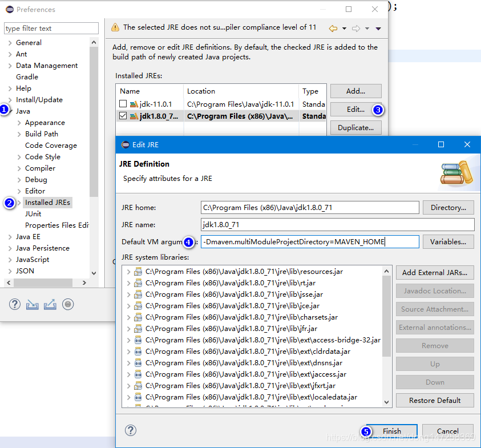
Task: Click the charsets.jar library icon
Action: [138, 317]
